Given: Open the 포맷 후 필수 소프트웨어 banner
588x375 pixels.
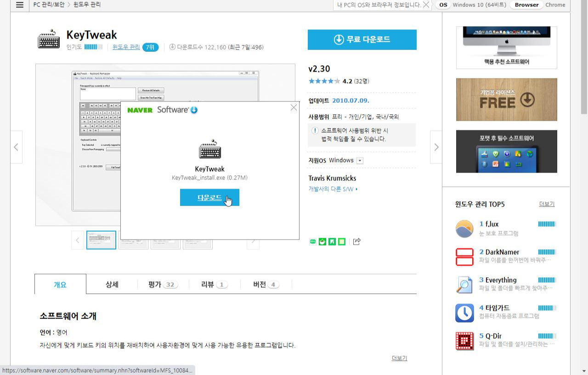Looking at the screenshot, I should 507,151.
